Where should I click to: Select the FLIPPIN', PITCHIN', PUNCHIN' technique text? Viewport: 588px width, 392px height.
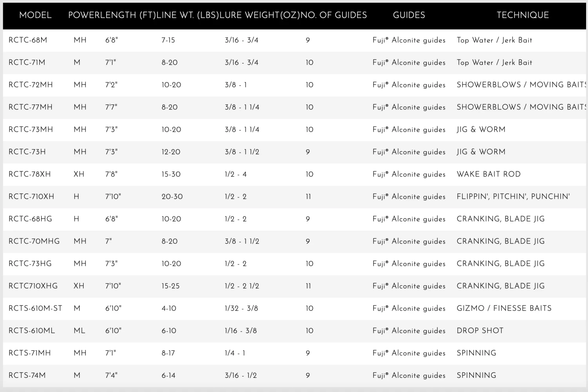pos(513,196)
